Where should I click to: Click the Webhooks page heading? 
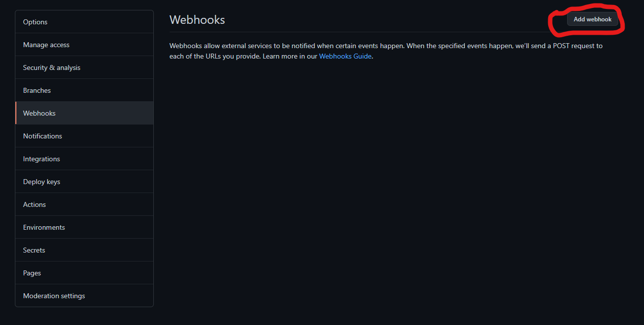pyautogui.click(x=197, y=20)
